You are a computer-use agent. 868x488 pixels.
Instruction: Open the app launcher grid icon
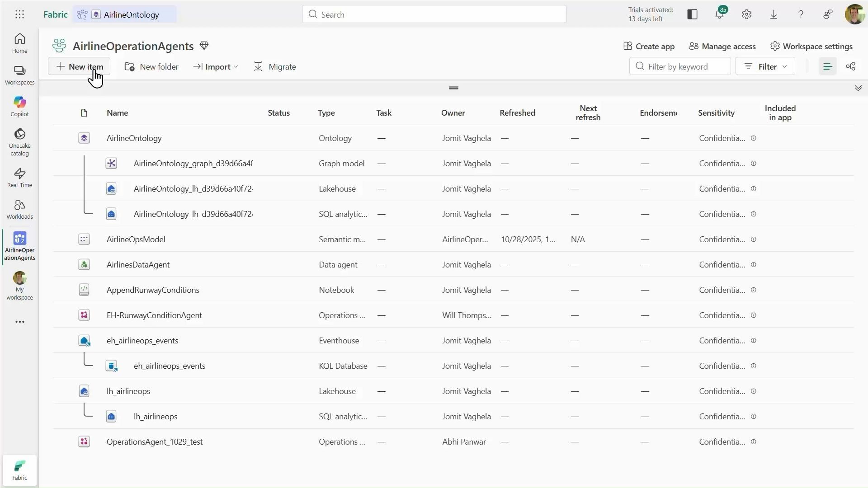19,14
